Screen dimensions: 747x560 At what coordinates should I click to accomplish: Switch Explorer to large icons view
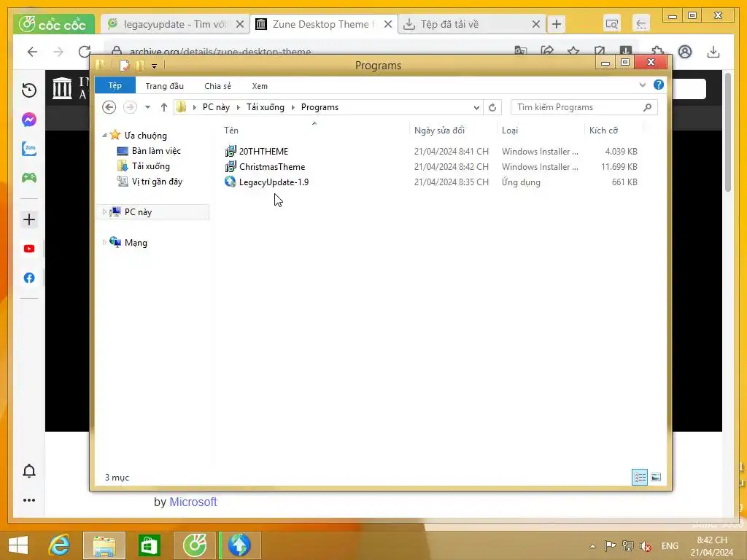(x=656, y=477)
